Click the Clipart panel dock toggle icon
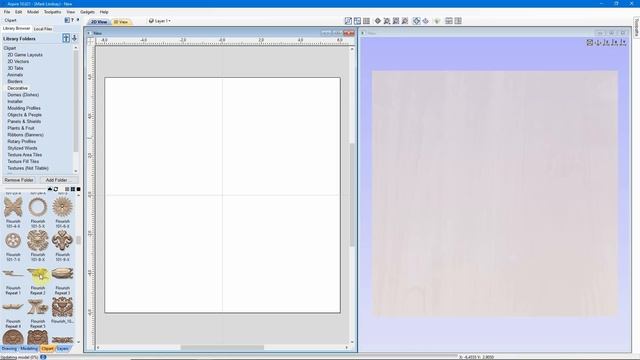 coord(67,20)
